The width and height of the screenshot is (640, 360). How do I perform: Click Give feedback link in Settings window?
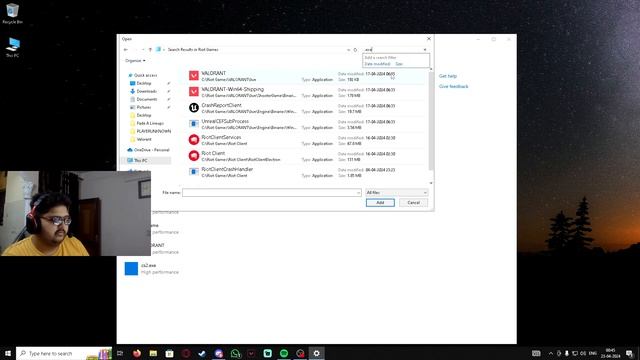coord(453,86)
